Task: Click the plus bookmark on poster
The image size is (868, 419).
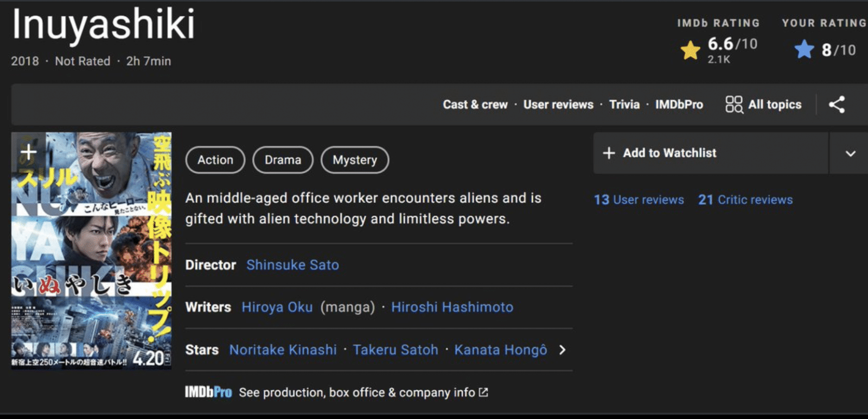Action: point(28,152)
